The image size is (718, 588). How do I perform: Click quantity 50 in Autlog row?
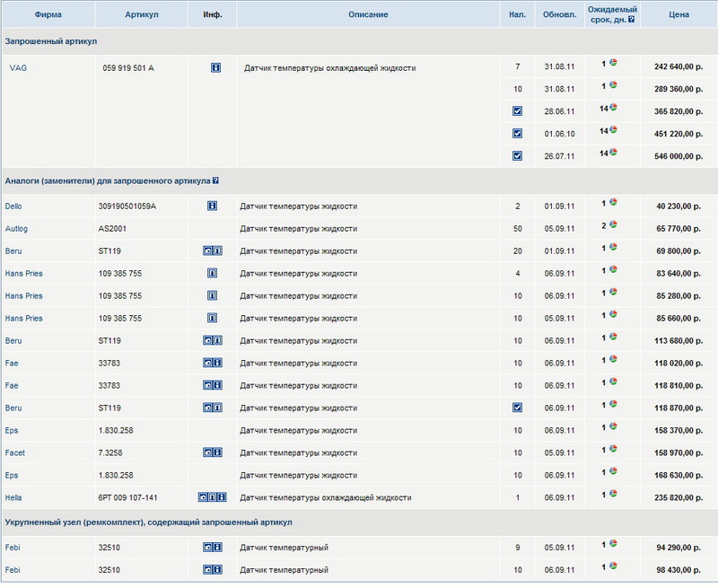[518, 229]
